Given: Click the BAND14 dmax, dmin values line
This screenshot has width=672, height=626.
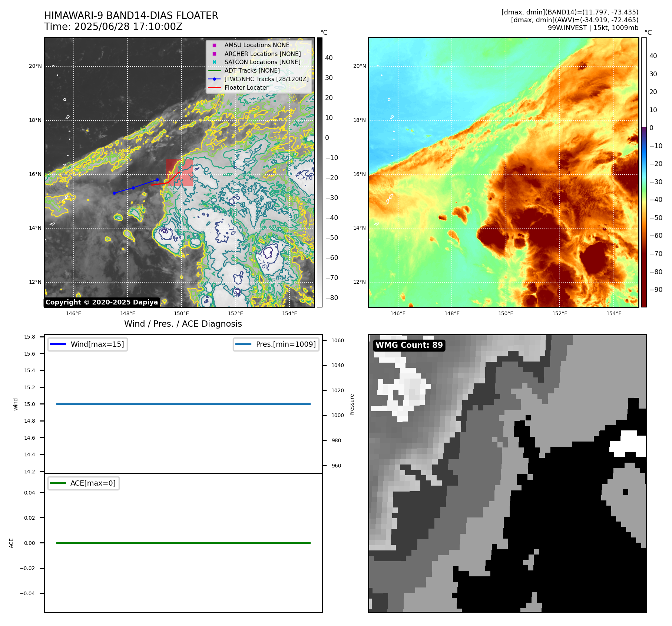Looking at the screenshot, I should click(x=570, y=12).
